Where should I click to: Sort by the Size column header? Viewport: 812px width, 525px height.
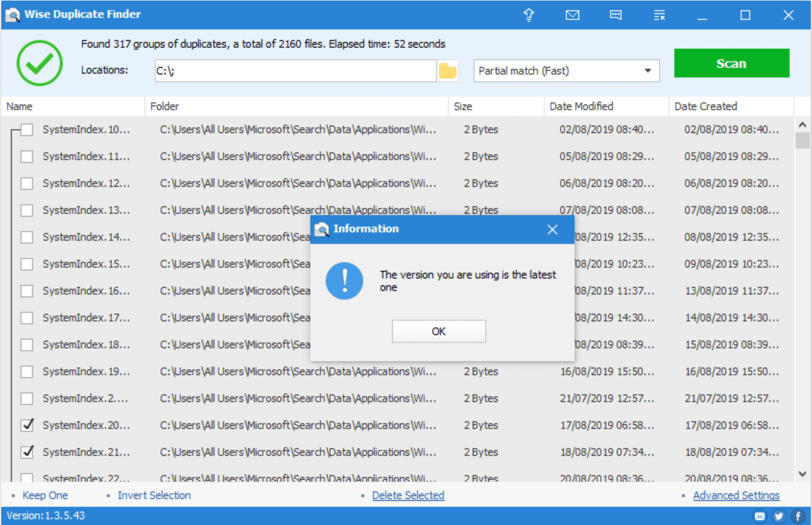[x=497, y=106]
